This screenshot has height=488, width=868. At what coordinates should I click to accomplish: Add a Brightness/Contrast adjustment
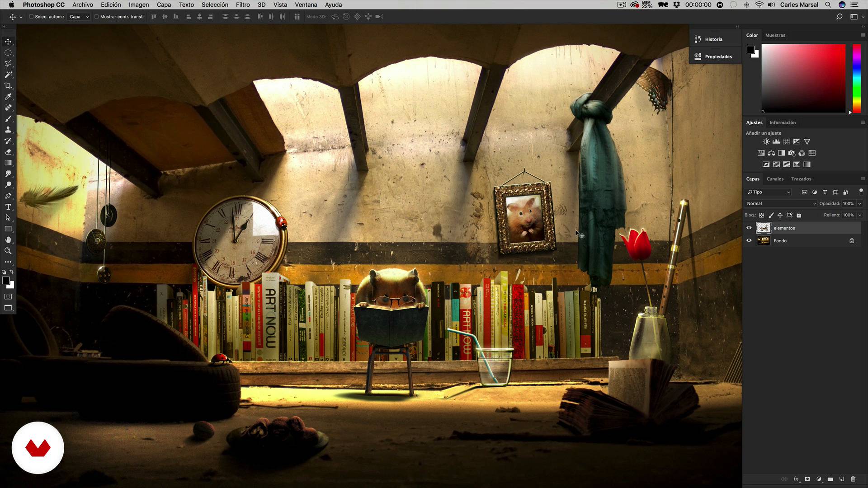[766, 141]
